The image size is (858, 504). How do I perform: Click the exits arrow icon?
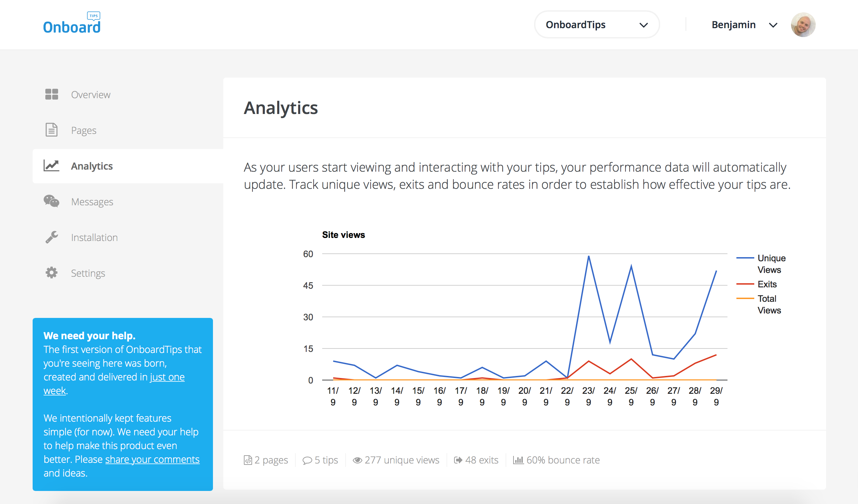[x=458, y=460]
